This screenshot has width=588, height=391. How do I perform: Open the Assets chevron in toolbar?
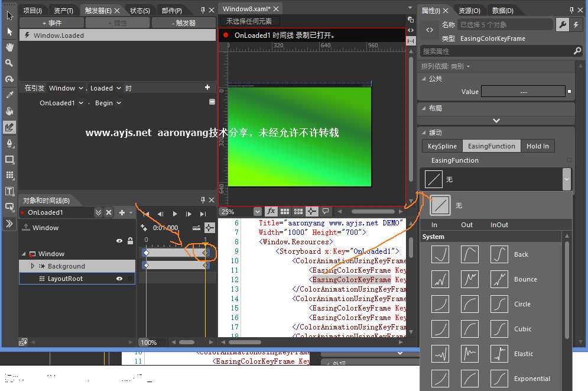coord(9,224)
